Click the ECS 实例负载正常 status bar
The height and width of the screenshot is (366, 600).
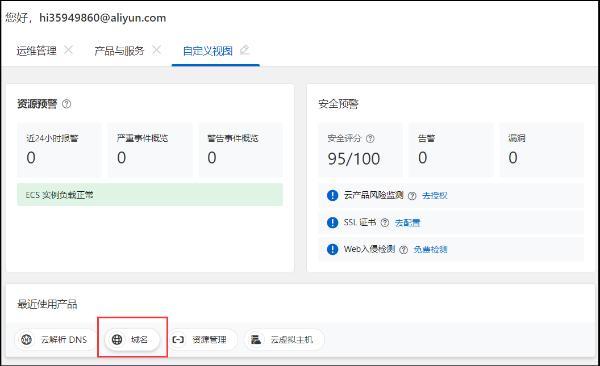tap(150, 194)
